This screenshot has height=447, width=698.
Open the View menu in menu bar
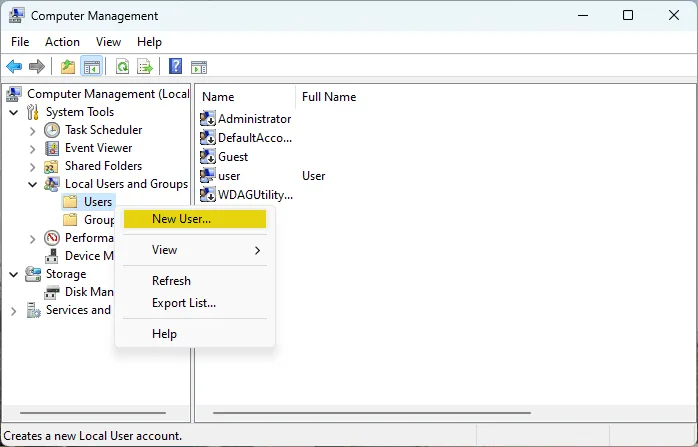(x=108, y=42)
